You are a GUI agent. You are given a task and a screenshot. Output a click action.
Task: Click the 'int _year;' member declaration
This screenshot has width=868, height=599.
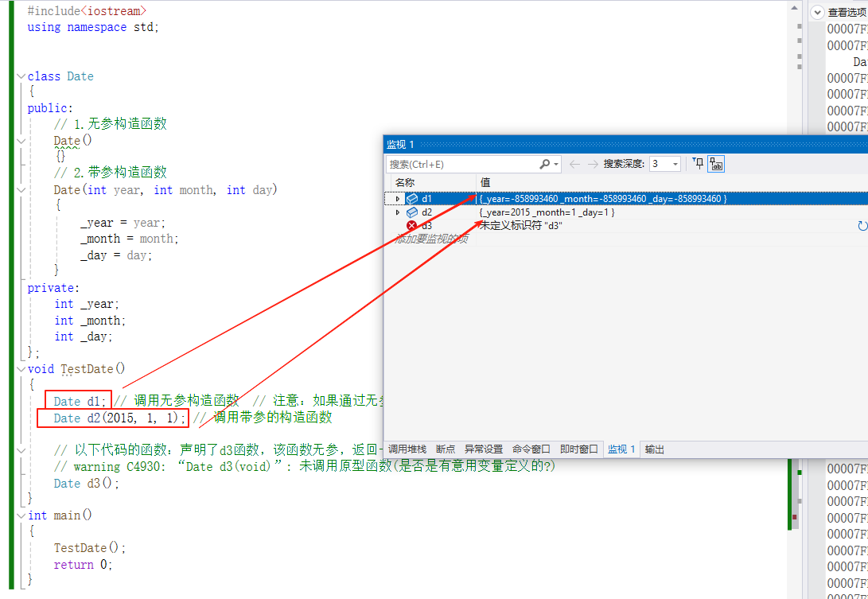click(87, 304)
